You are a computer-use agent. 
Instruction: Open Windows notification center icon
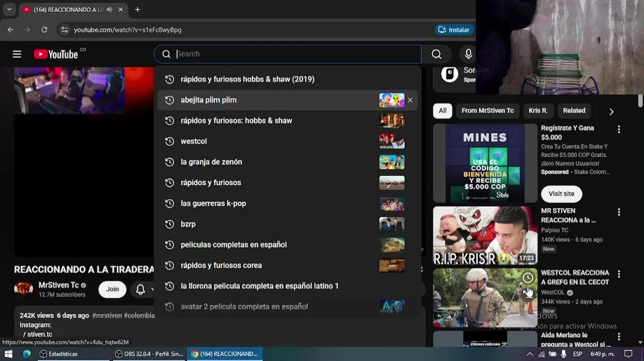coord(628,354)
